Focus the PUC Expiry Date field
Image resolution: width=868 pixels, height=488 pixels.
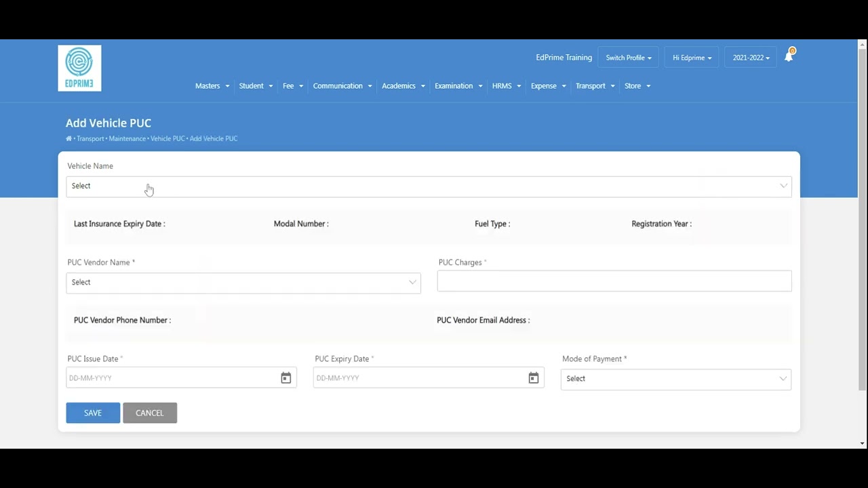point(429,378)
